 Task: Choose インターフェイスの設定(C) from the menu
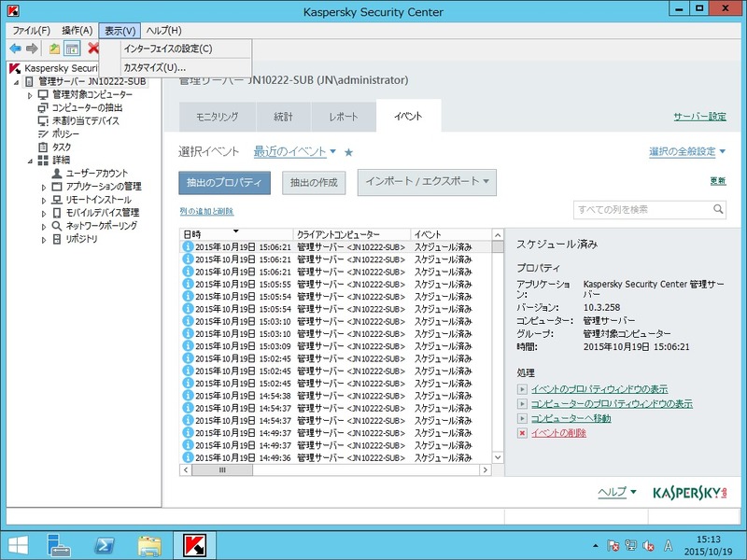(x=168, y=49)
